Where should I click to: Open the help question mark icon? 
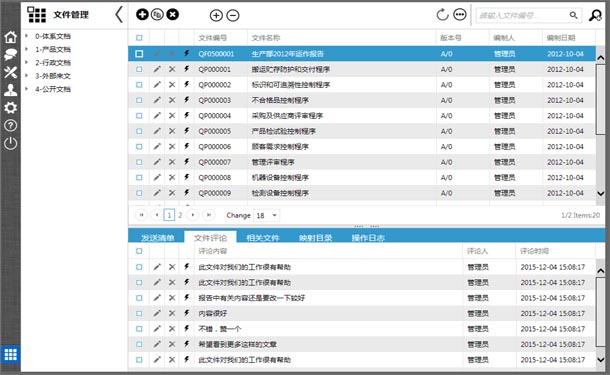point(11,125)
